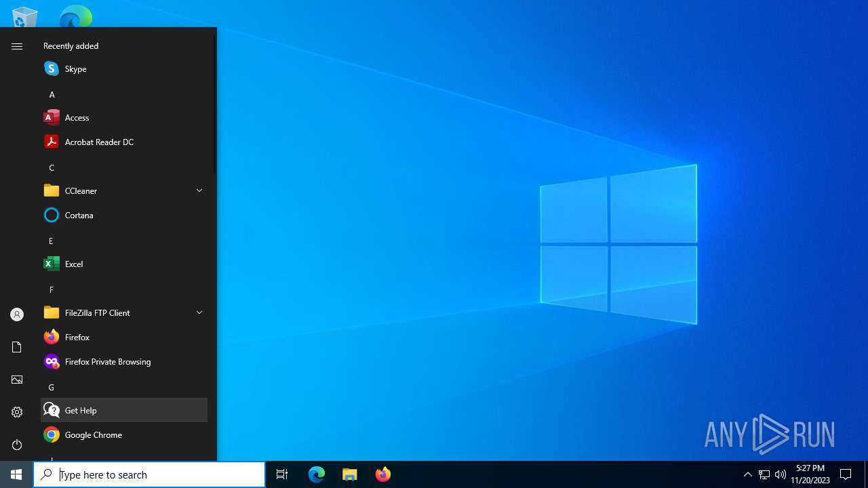Expand the Start menu hamburger button

17,46
